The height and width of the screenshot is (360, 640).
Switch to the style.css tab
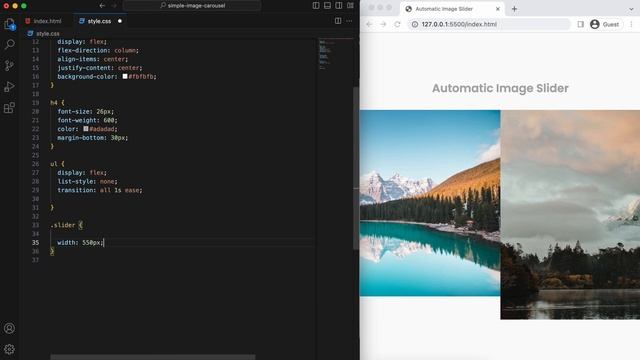coord(100,21)
